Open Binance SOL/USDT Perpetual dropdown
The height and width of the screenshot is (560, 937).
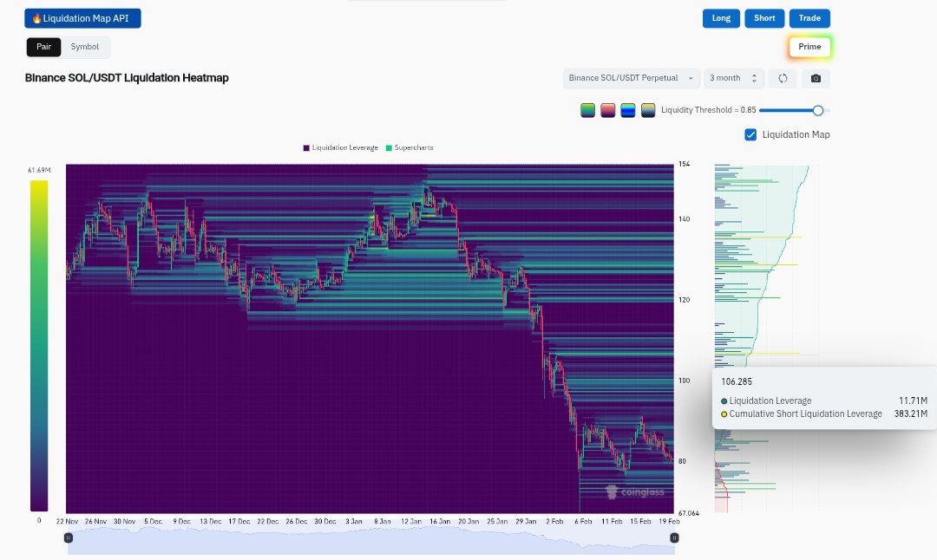coord(631,78)
